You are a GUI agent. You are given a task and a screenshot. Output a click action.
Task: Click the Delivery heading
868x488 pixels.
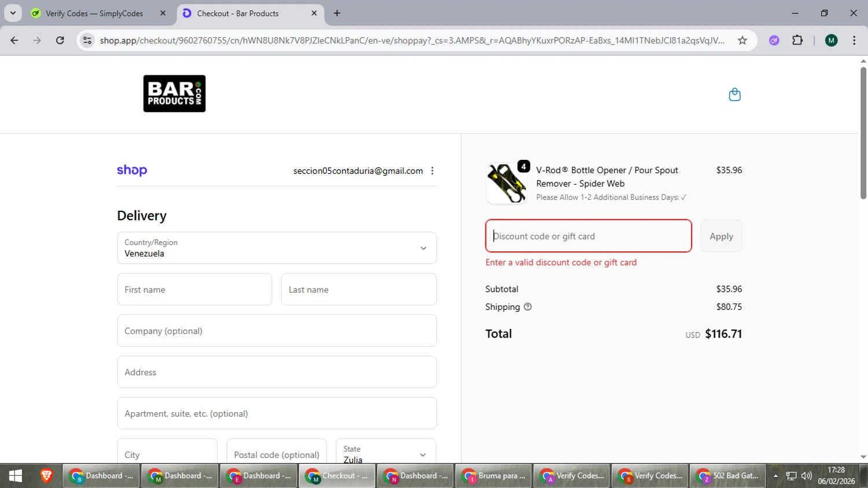pos(142,215)
